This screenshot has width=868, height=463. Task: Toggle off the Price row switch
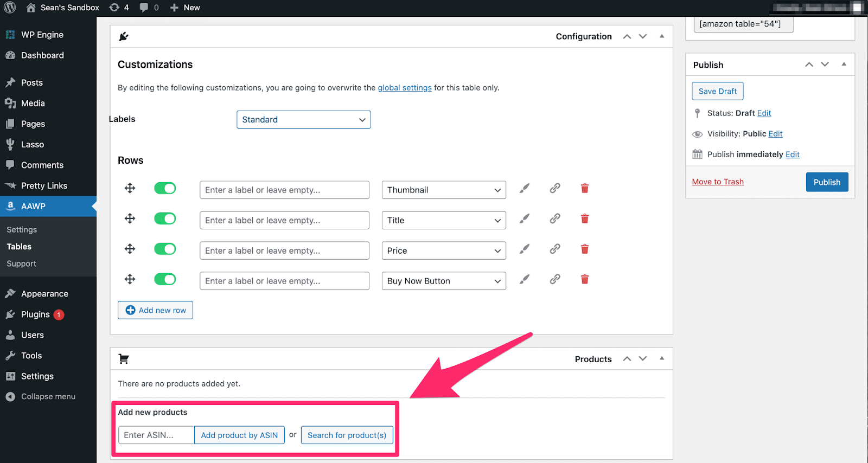[x=165, y=249]
